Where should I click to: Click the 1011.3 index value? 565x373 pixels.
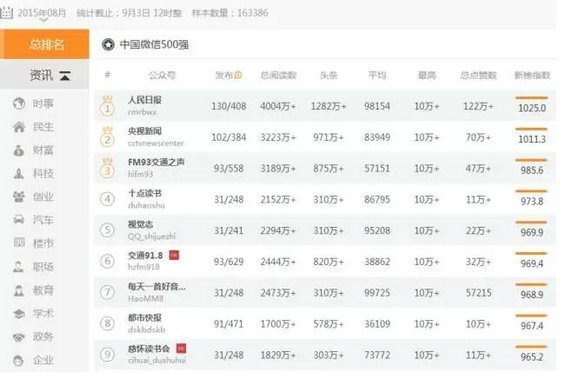click(532, 139)
